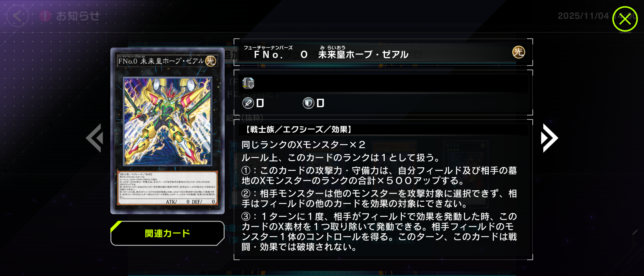
Task: Tap the warrior type icon below the name
Action: 248,83
